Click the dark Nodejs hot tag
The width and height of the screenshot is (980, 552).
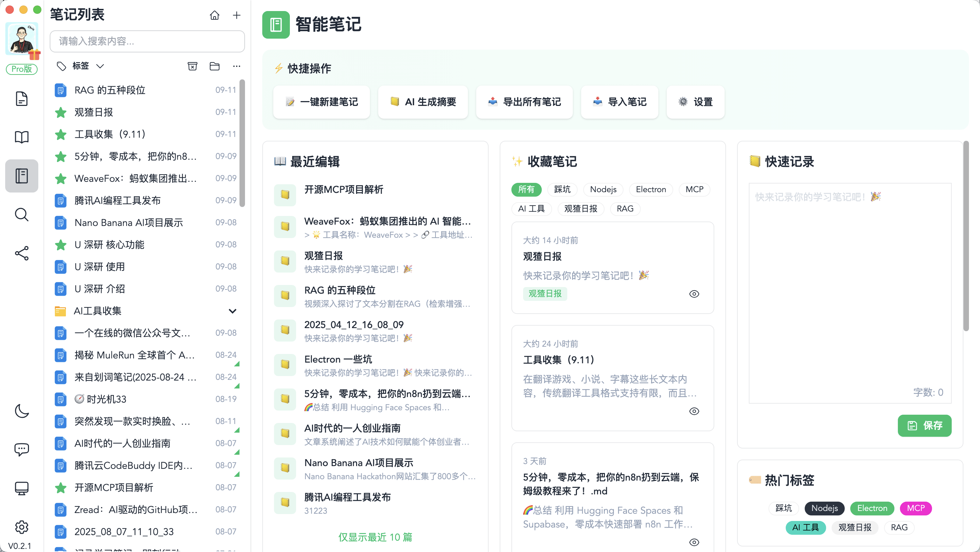(x=824, y=509)
